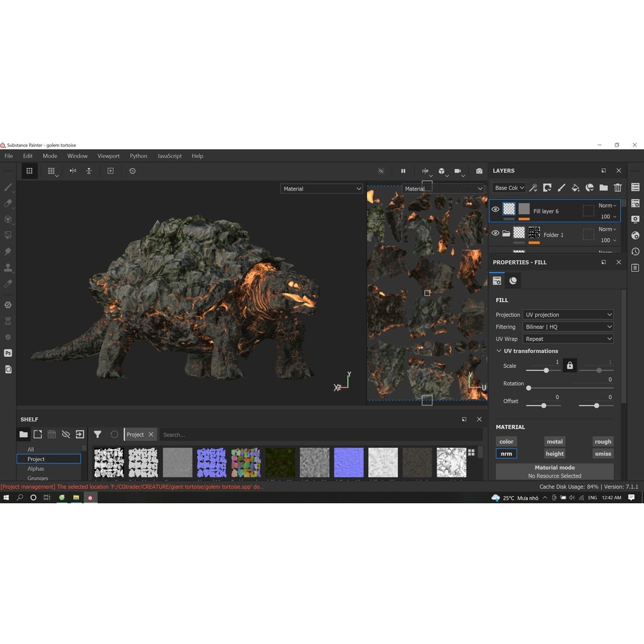Open Folder 1 opacity 100 dropdown

coord(608,240)
